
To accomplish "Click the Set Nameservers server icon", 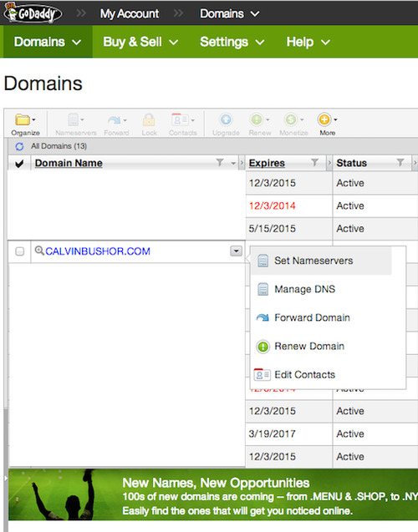I will (x=263, y=261).
